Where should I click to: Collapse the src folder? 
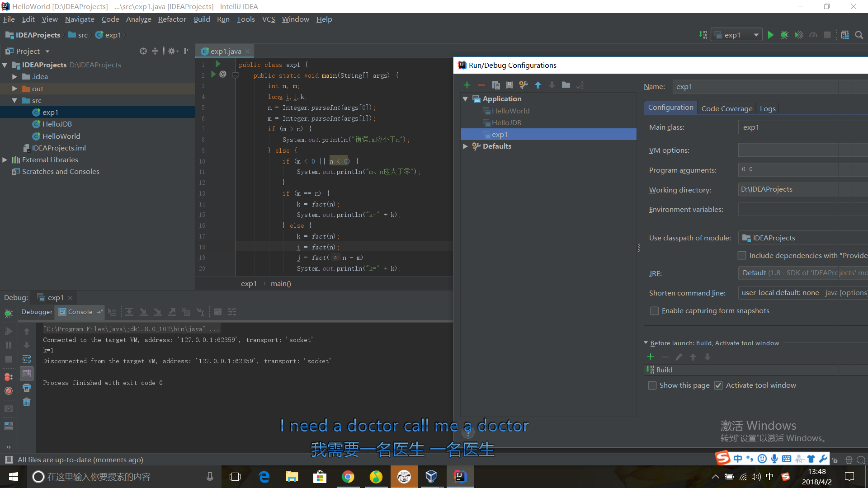[x=14, y=100]
